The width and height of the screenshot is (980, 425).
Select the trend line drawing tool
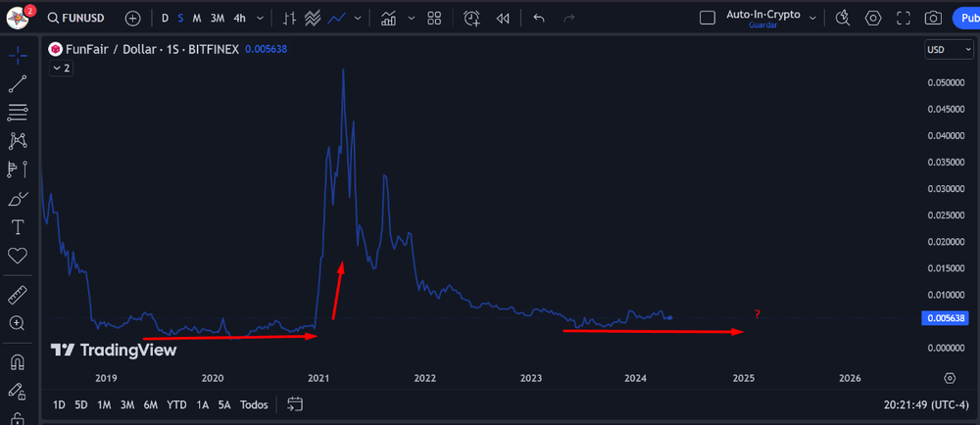[x=18, y=84]
